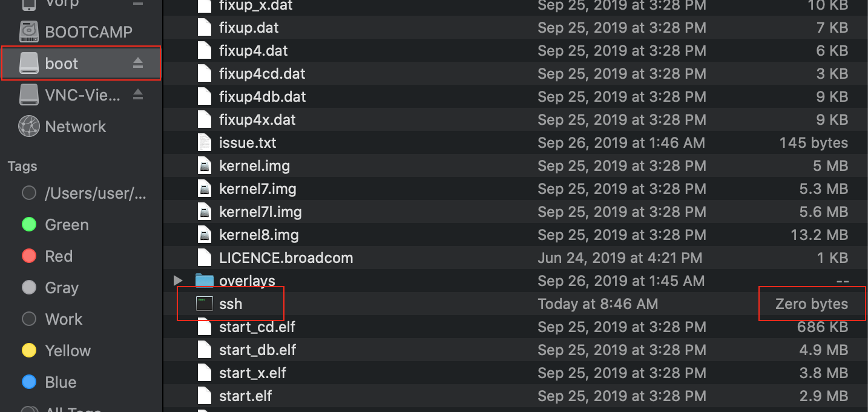Select the Network globe icon
The image size is (868, 412).
click(29, 126)
